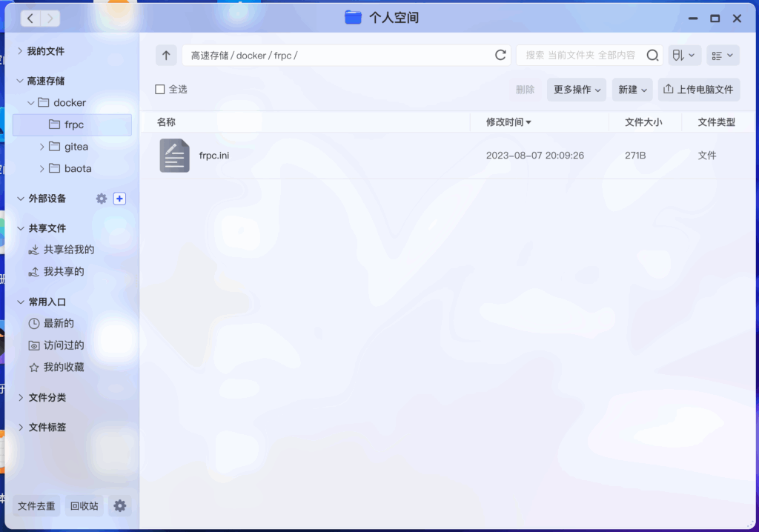Open the frpc.ini file
This screenshot has width=759, height=532.
213,156
